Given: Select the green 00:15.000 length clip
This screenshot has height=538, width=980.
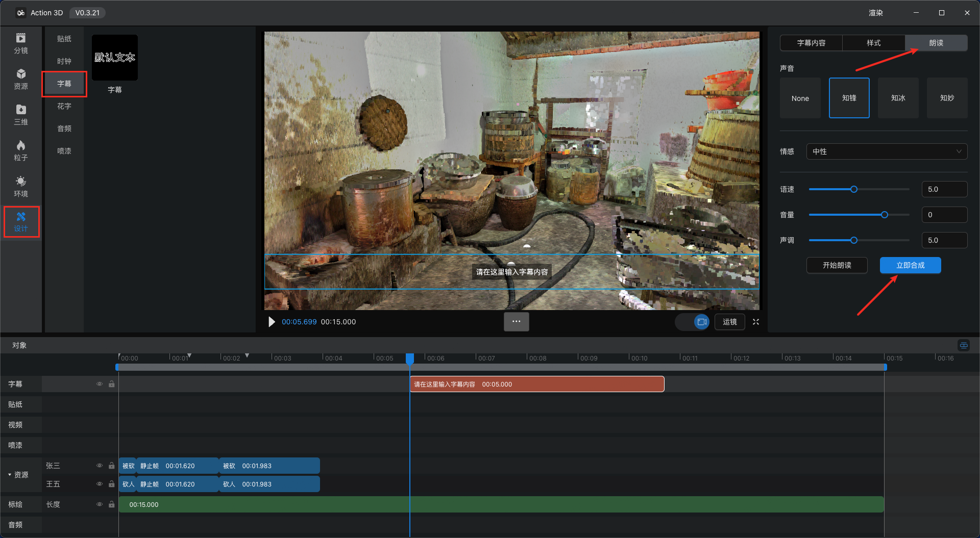Looking at the screenshot, I should tap(501, 504).
